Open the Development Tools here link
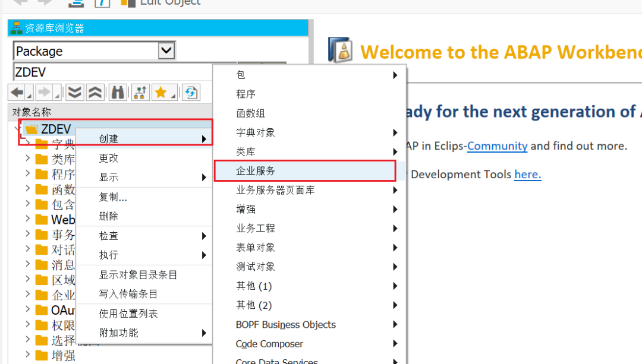Screen dimensions: 642x364 pyautogui.click(x=528, y=174)
